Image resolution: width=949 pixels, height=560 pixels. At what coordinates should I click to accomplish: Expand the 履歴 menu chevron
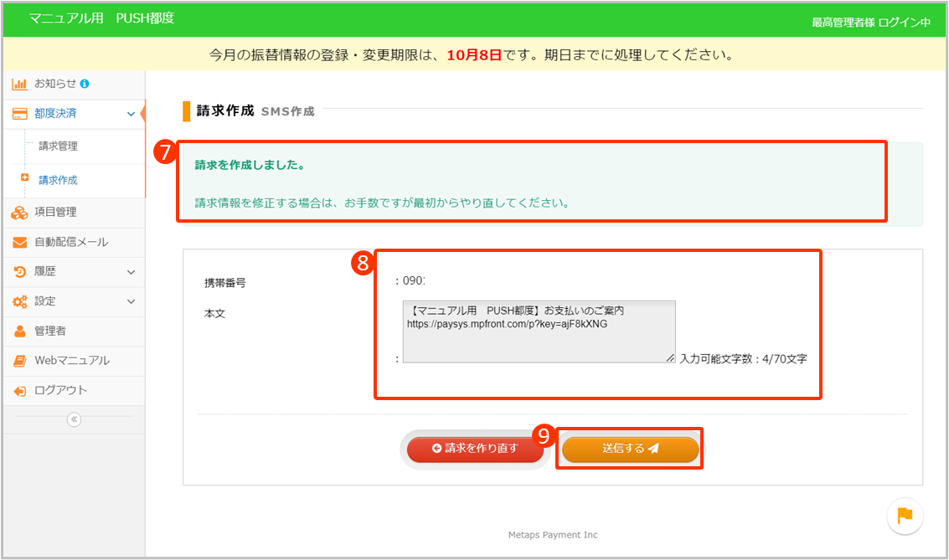pos(131,272)
